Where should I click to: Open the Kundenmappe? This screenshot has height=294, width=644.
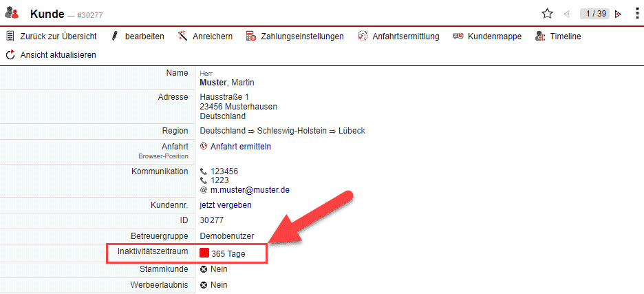pos(487,36)
